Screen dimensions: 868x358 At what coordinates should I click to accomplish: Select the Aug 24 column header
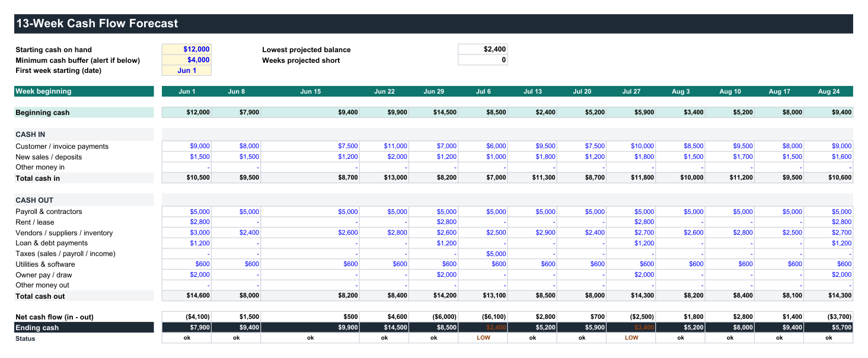pyautogui.click(x=828, y=91)
